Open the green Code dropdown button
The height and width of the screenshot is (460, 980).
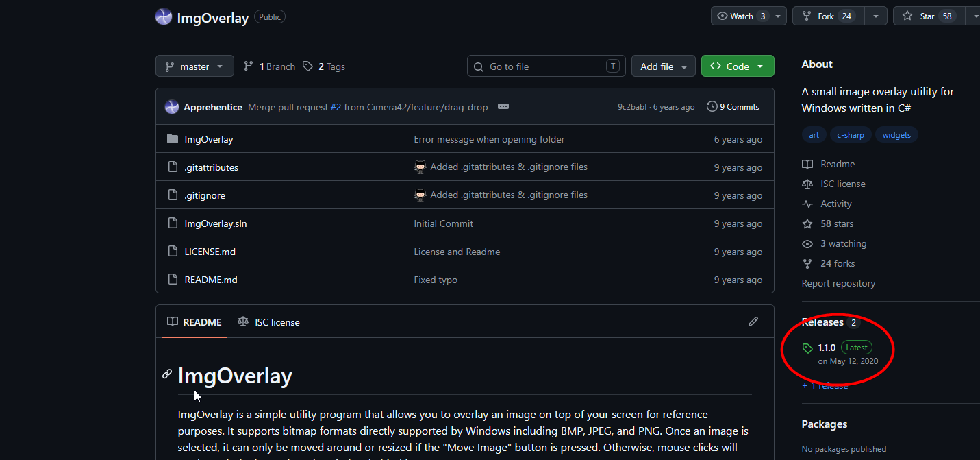(738, 66)
